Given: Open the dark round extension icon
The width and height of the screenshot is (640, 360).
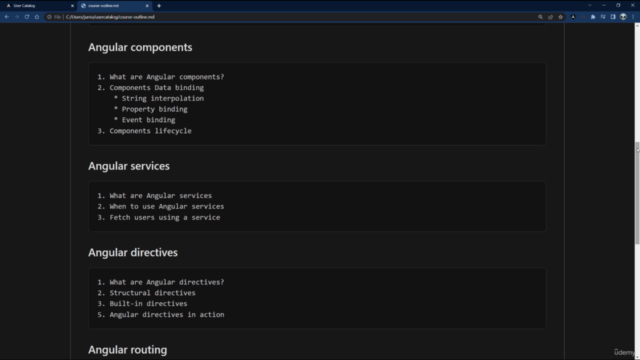Looking at the screenshot, I should (573, 17).
